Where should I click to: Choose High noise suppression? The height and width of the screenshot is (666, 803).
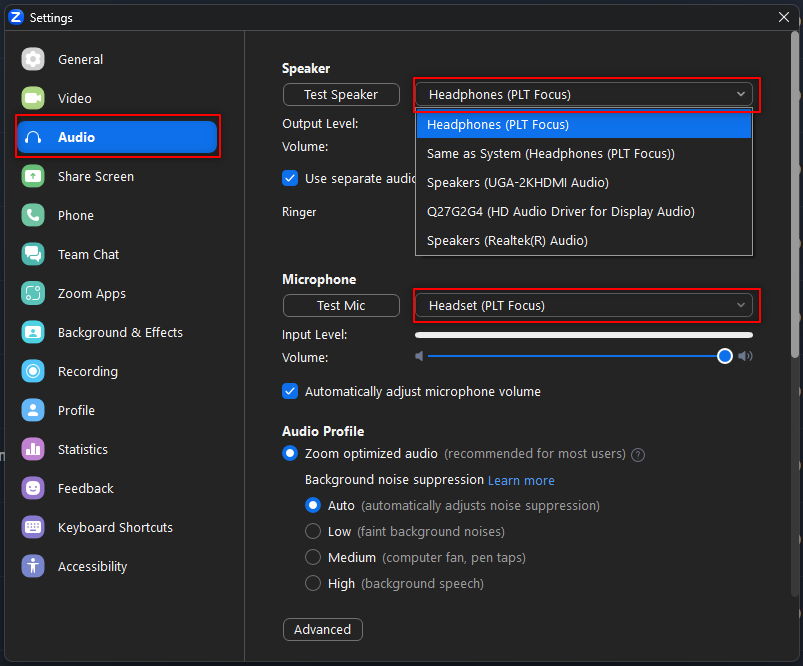313,583
